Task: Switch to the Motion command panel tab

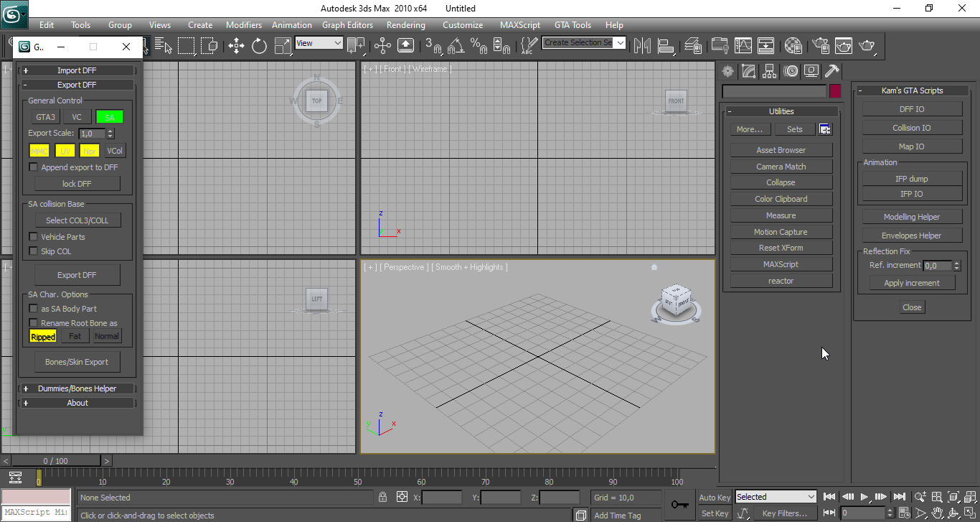Action: [x=791, y=71]
